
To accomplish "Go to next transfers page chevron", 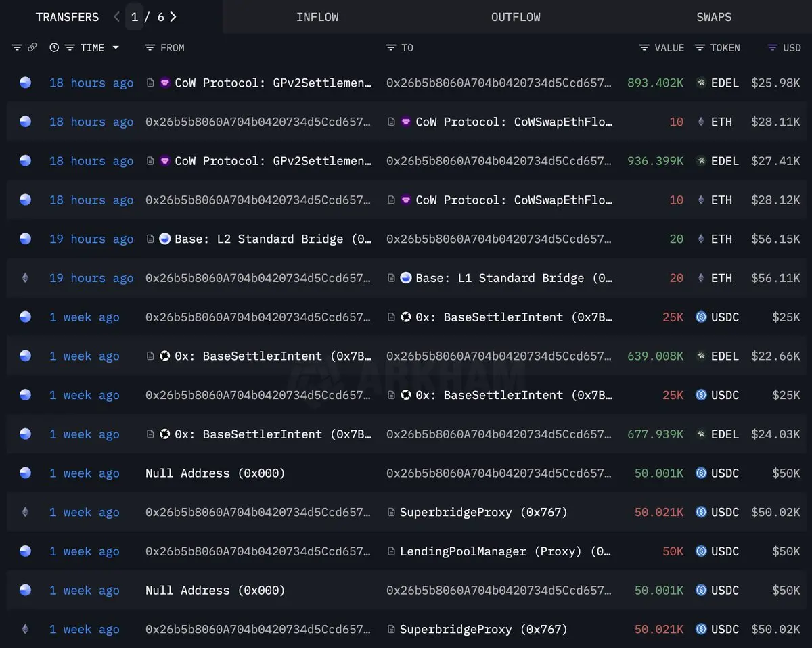I will click(x=173, y=17).
